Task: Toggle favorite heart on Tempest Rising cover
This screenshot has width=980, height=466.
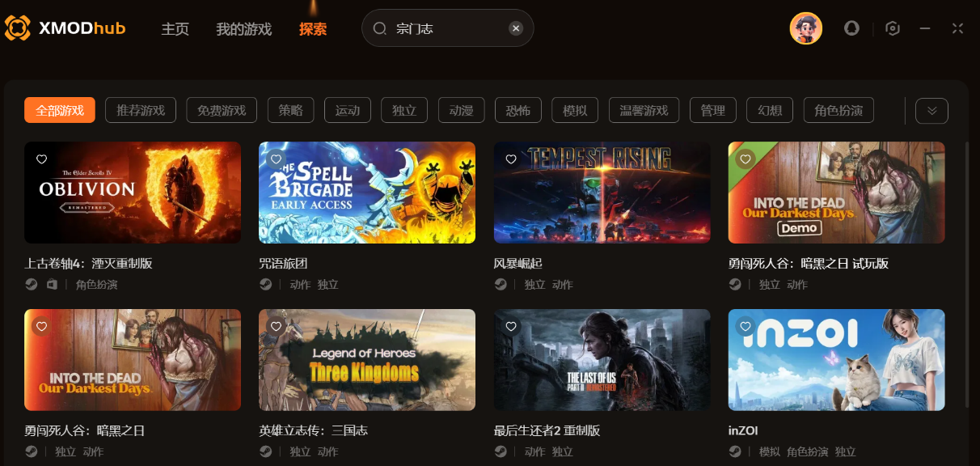Action: [x=511, y=159]
